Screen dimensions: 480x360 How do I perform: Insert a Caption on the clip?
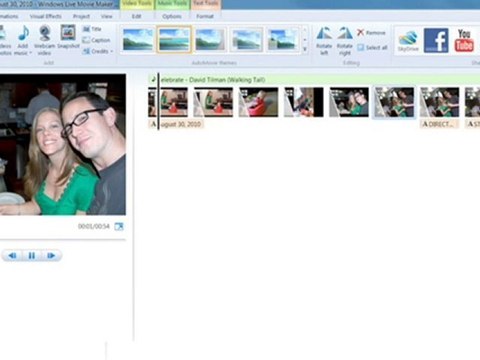pyautogui.click(x=96, y=40)
